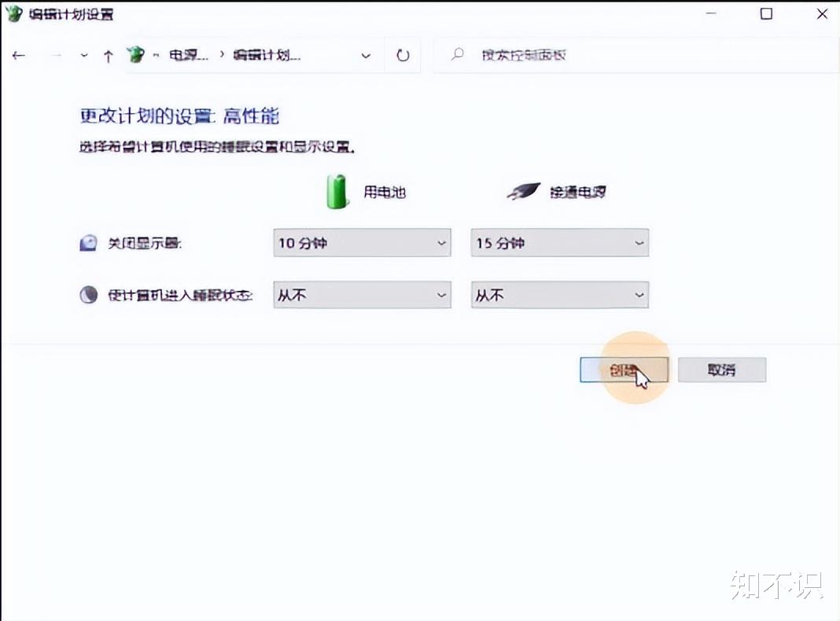Open display-off plugged-in dropdown showing 15 分钟
Image resolution: width=840 pixels, height=621 pixels.
pyautogui.click(x=560, y=243)
